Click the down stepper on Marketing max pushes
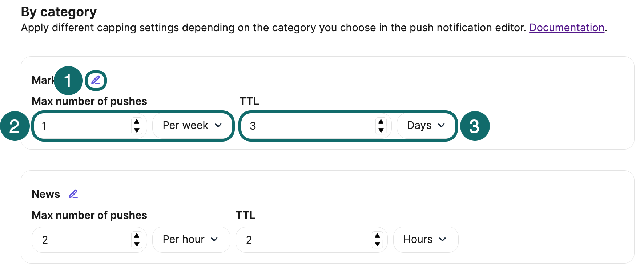 (x=137, y=129)
